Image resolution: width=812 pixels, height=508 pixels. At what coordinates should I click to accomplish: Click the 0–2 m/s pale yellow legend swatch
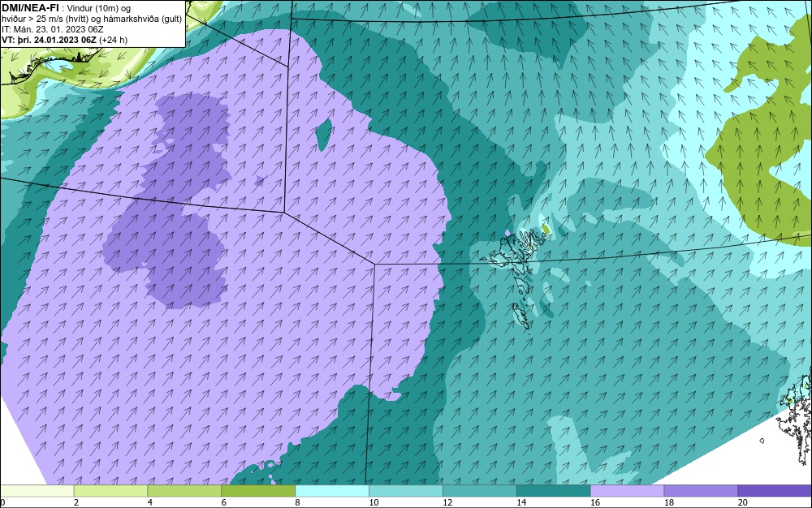37,491
